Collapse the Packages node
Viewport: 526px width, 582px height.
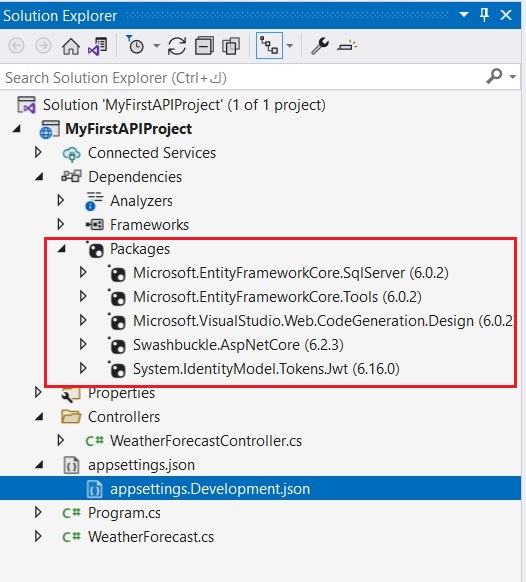[62, 249]
